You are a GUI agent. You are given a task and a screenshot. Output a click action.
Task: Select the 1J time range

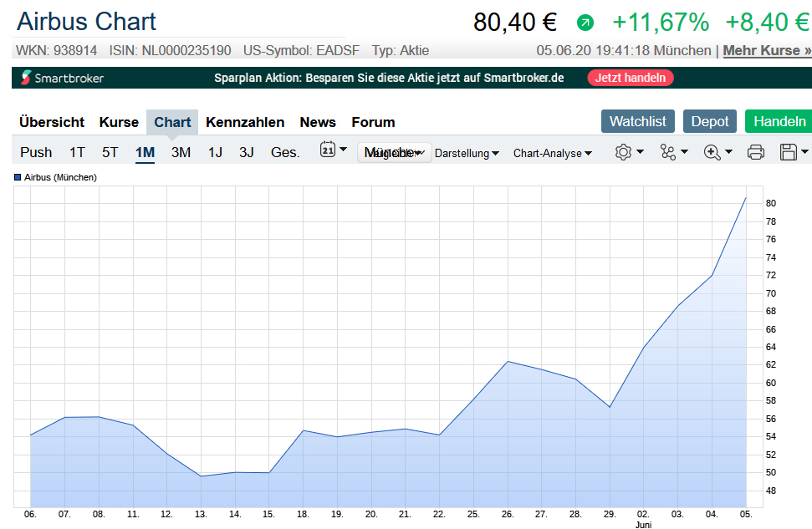[x=215, y=152]
